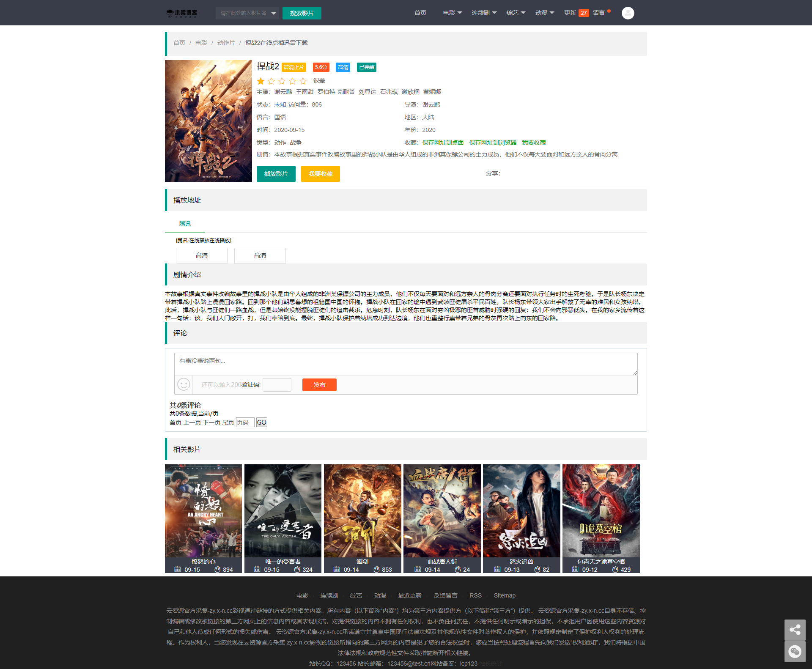Viewport: 812px width, 669px height.
Task: Focus the 验证码 captcha input field
Action: tap(277, 384)
